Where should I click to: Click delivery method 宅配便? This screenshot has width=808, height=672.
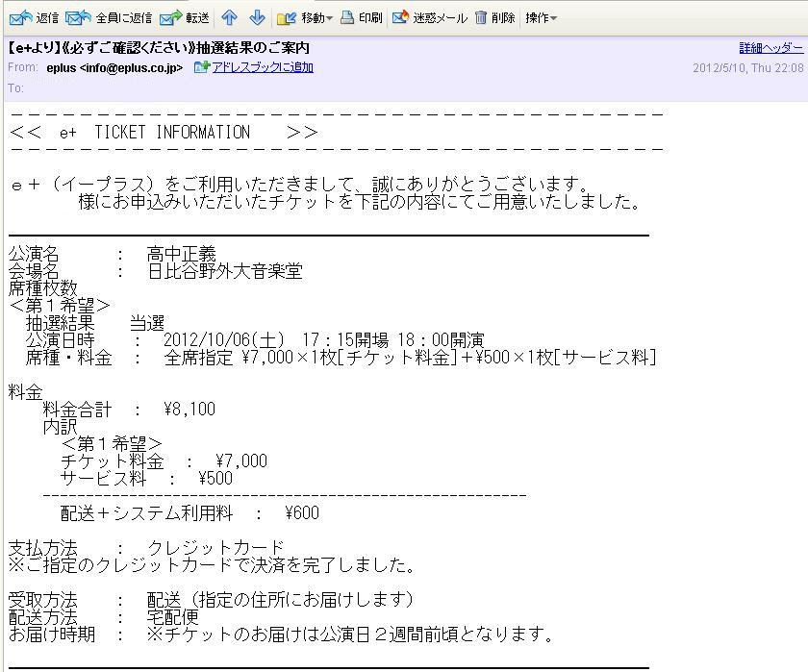tap(172, 616)
